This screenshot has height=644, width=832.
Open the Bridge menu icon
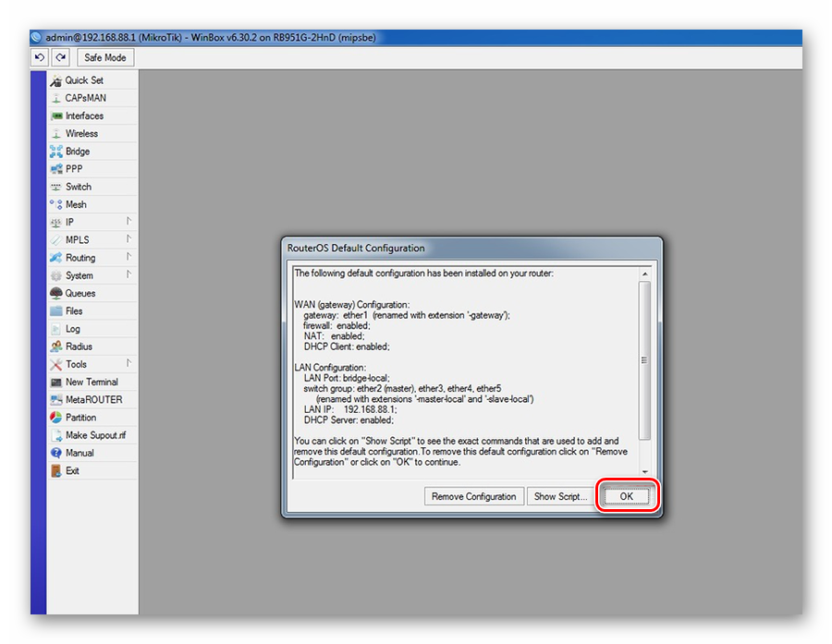pyautogui.click(x=56, y=152)
